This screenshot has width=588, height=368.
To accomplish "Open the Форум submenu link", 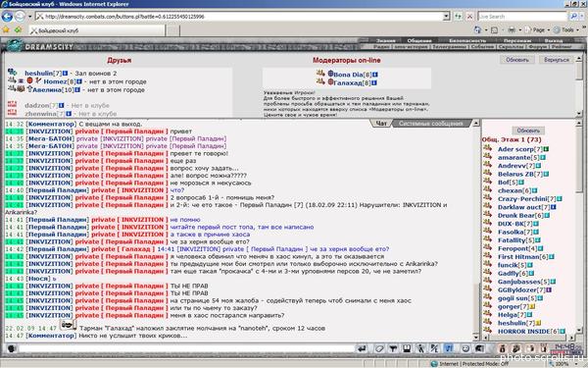I will click(x=537, y=47).
